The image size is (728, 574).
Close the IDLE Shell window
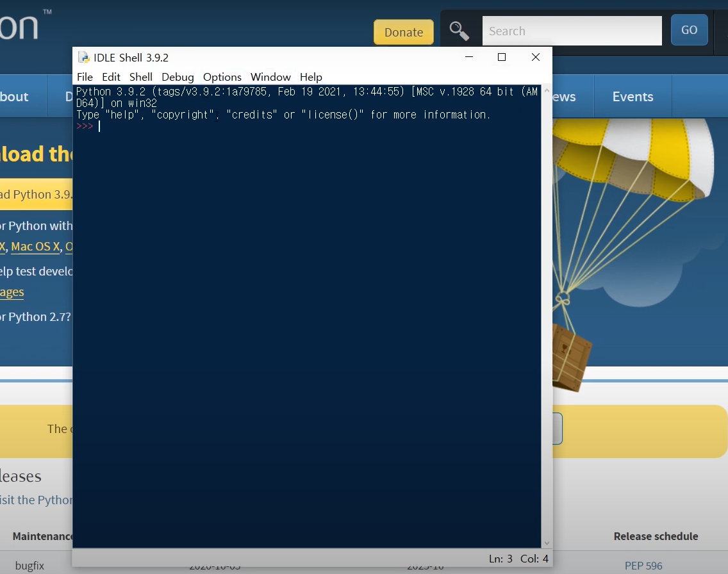point(535,57)
